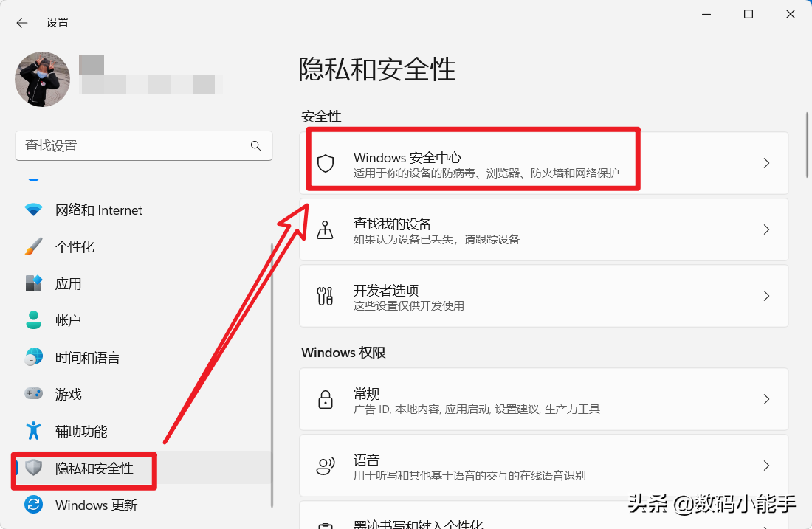Click the sidebar navigation scrollbar
812x529 pixels.
272,376
